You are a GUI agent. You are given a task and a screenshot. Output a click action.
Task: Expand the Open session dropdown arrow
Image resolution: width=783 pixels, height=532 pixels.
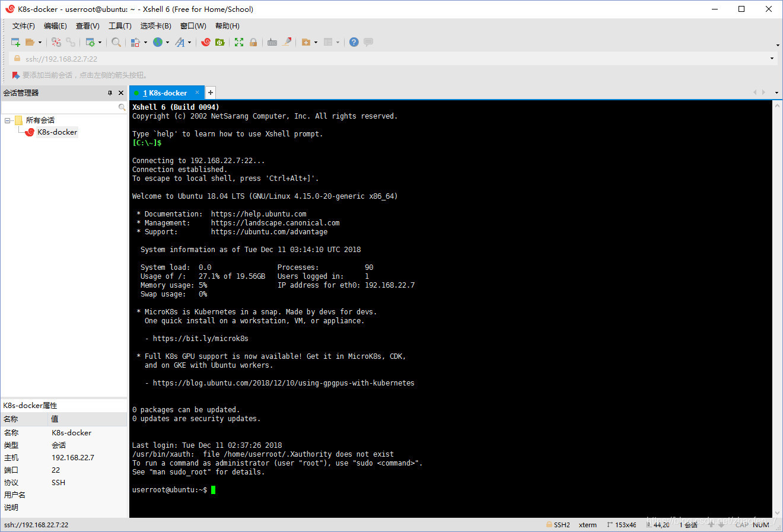click(40, 43)
